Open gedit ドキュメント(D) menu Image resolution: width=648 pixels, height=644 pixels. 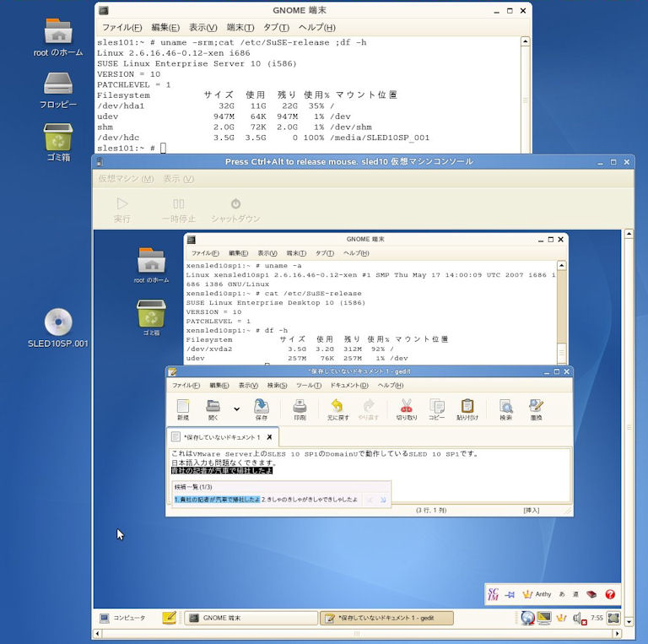pyautogui.click(x=349, y=385)
